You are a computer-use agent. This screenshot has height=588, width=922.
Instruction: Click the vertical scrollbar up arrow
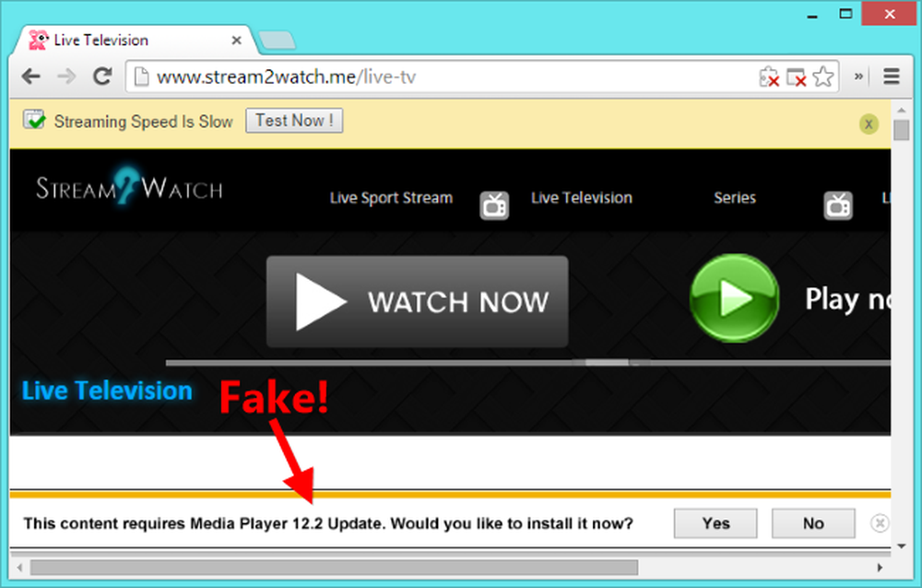(x=902, y=110)
